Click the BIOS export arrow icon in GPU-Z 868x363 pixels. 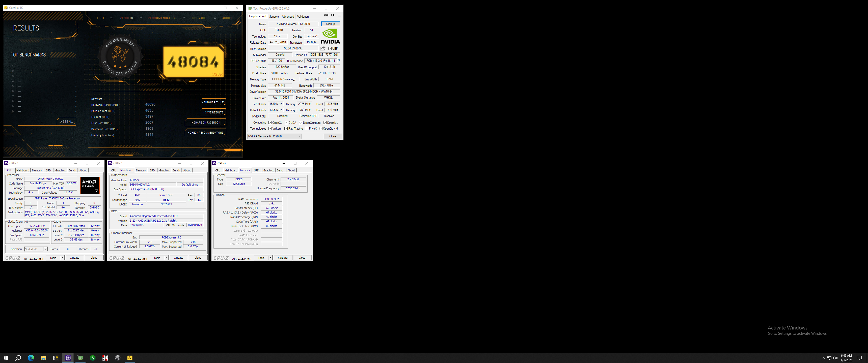click(322, 48)
